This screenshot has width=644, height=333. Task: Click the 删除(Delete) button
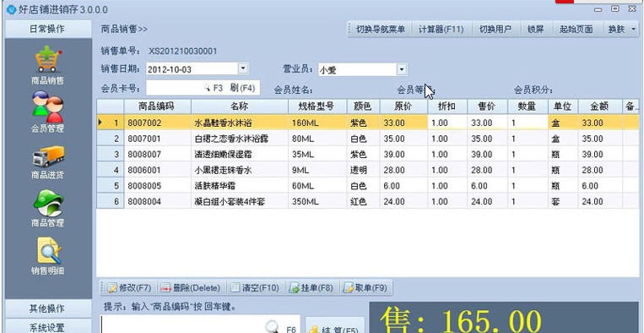pyautogui.click(x=191, y=287)
